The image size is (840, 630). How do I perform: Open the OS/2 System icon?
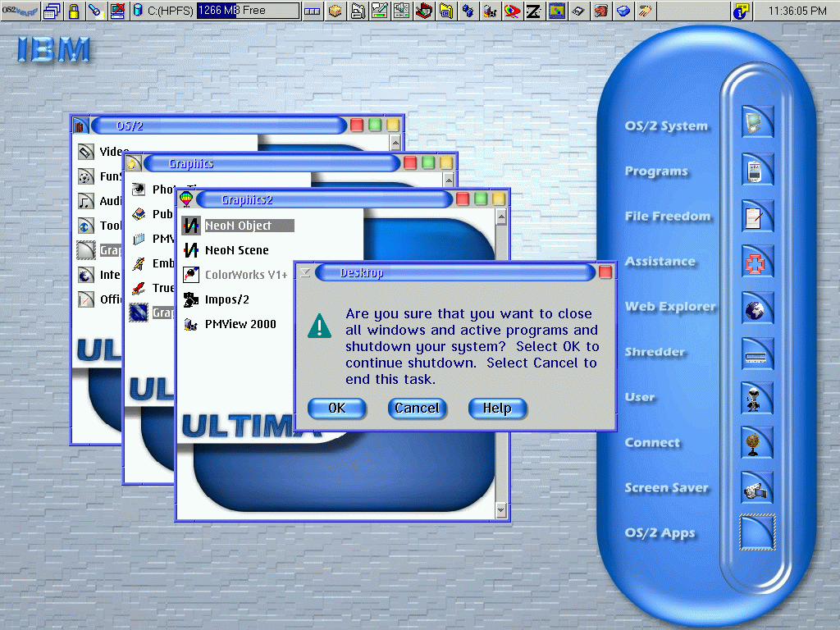(756, 123)
